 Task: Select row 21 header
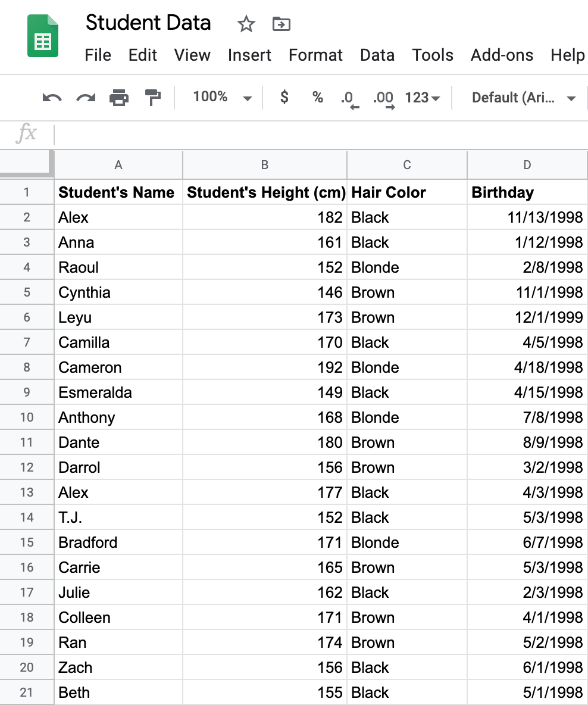pos(27,692)
